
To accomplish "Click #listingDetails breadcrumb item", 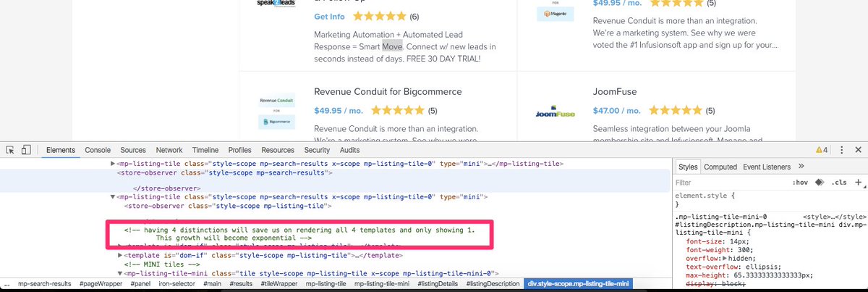I will (x=437, y=284).
